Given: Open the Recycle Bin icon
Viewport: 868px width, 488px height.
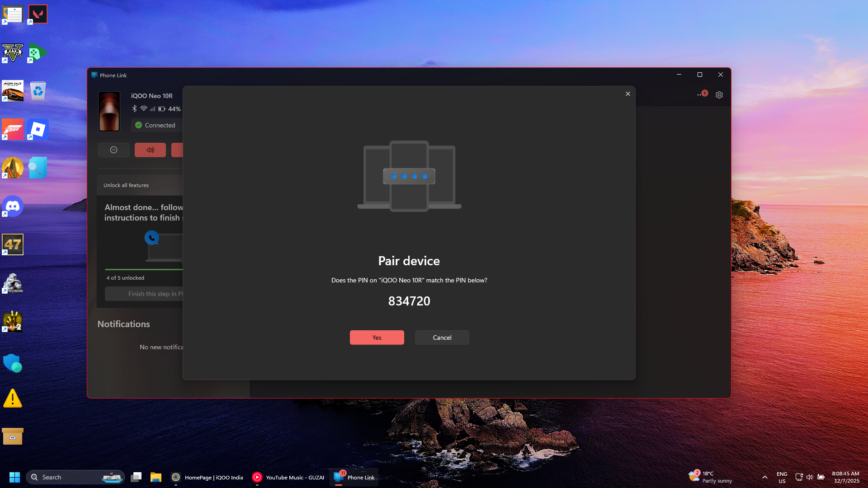Looking at the screenshot, I should coord(38,91).
